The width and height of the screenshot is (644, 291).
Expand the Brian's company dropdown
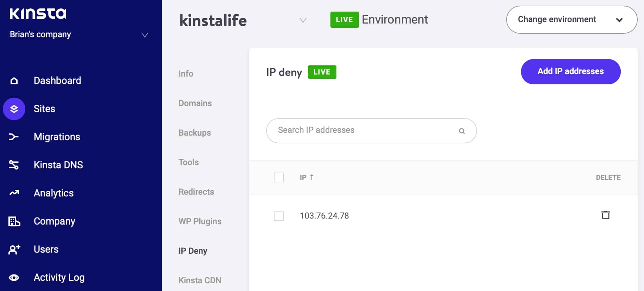pyautogui.click(x=144, y=35)
